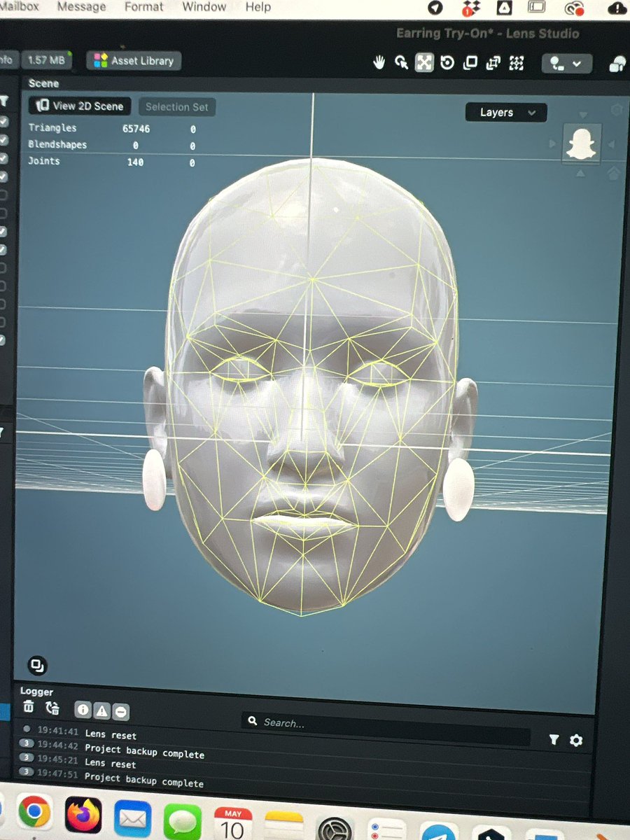This screenshot has height=840, width=630.
Task: Open Messages from the Dock
Action: [x=183, y=821]
